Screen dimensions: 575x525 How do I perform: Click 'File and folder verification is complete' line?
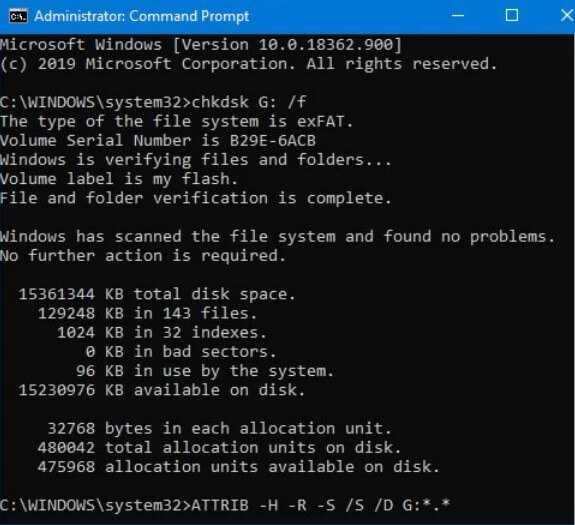(x=196, y=198)
